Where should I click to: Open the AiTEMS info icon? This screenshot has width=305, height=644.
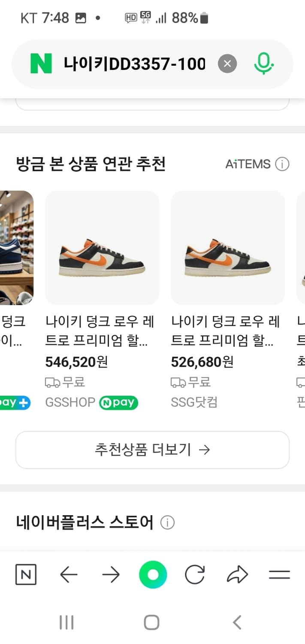283,164
